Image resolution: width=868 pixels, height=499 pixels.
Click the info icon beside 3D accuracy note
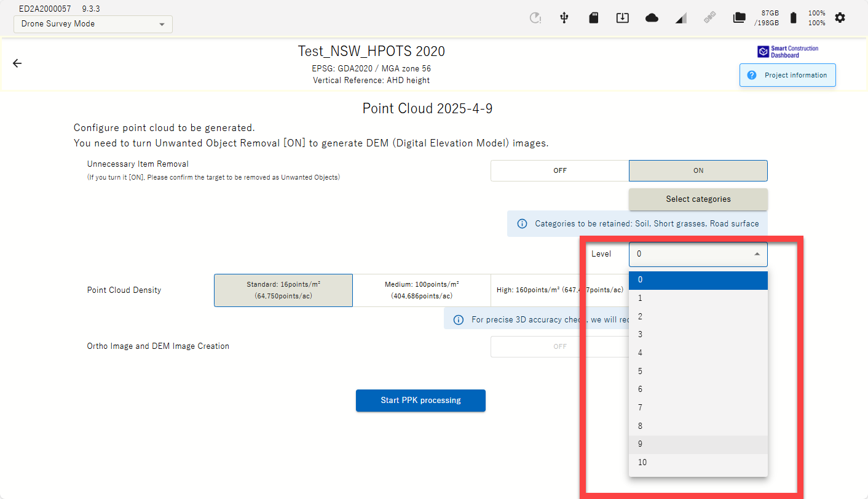coord(458,319)
